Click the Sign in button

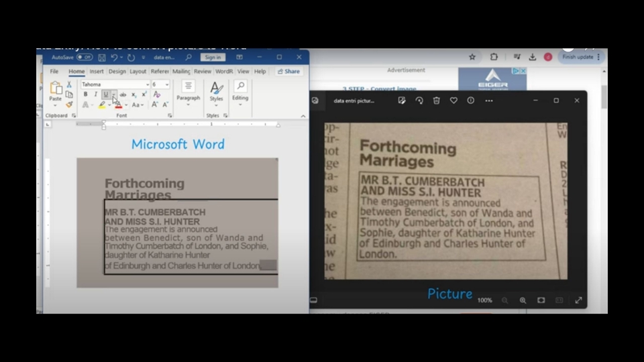pyautogui.click(x=213, y=58)
